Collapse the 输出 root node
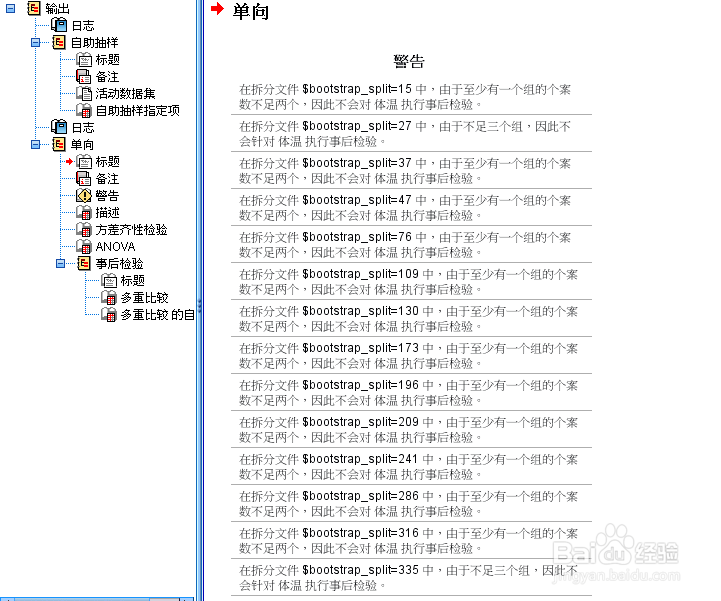 pyautogui.click(x=10, y=8)
